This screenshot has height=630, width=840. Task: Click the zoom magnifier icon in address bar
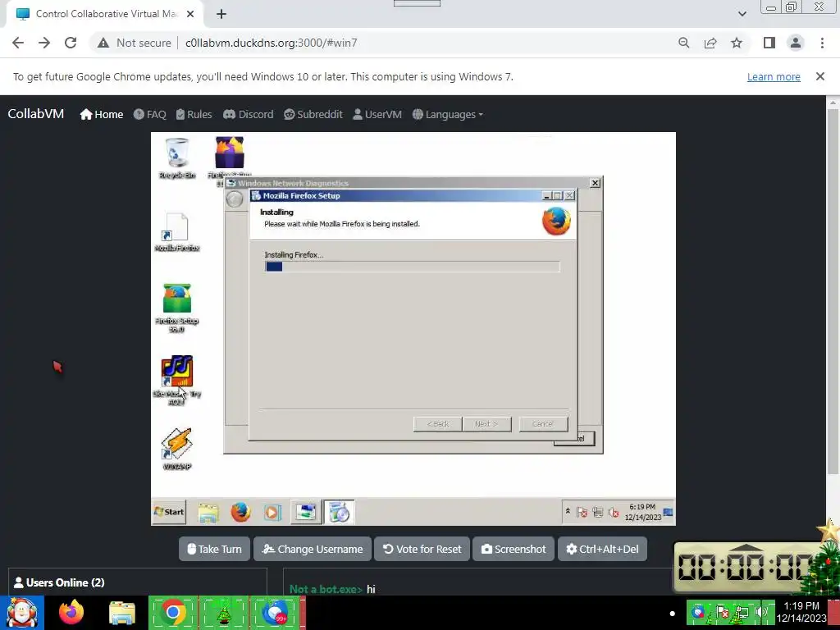click(683, 43)
